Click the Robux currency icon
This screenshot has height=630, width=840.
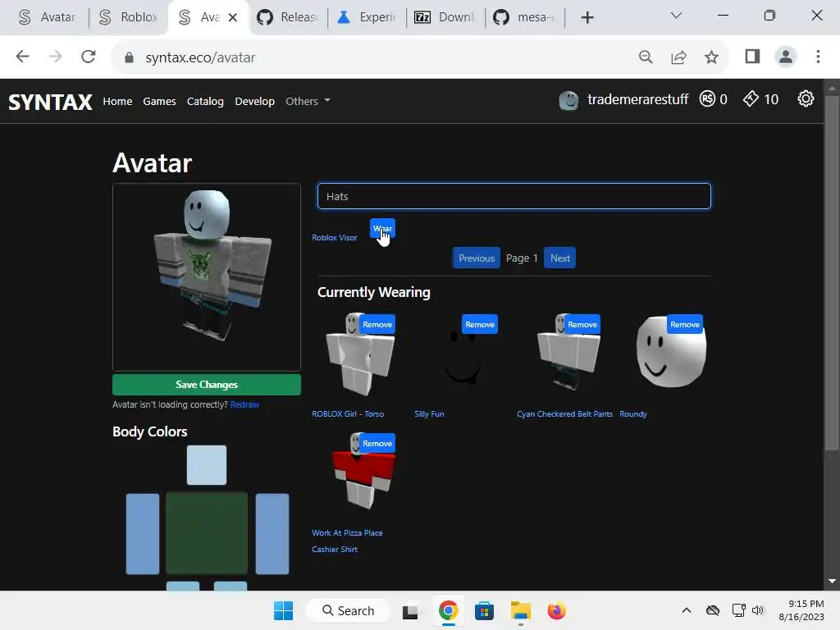(x=707, y=98)
